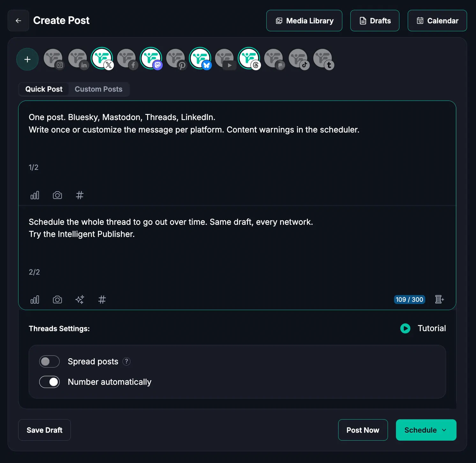
Task: Show help tooltip for Spread posts
Action: coord(127,361)
